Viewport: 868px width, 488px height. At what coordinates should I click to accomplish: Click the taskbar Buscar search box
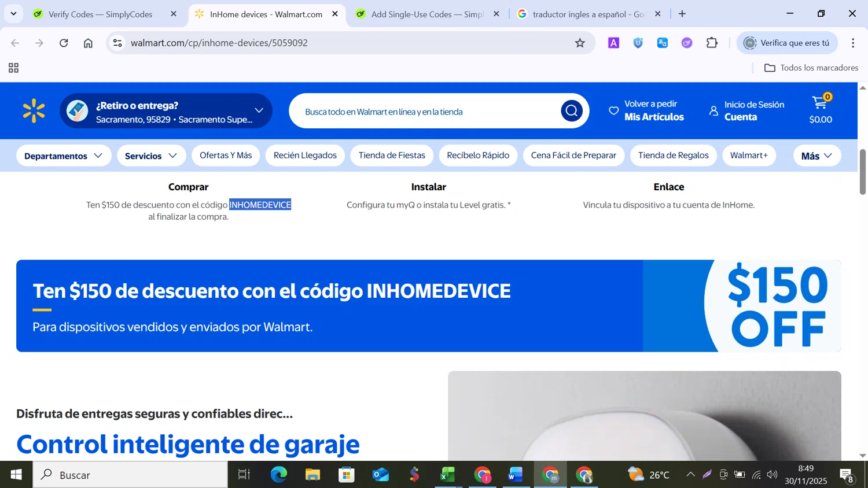pos(130,475)
